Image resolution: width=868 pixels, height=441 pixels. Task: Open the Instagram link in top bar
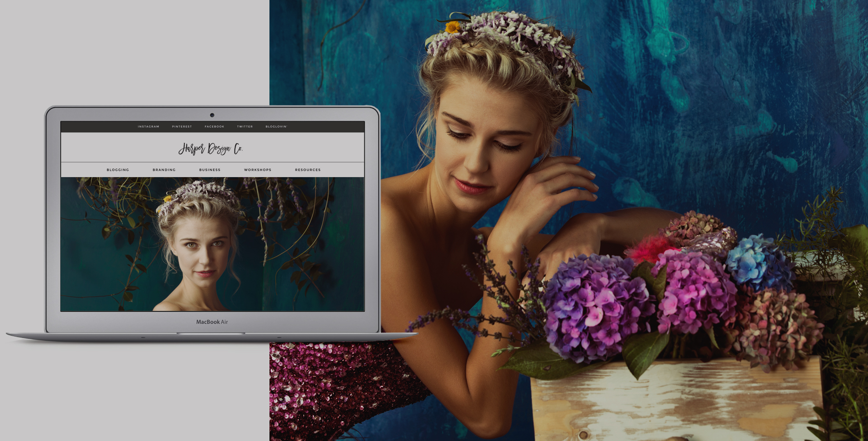coord(148,127)
